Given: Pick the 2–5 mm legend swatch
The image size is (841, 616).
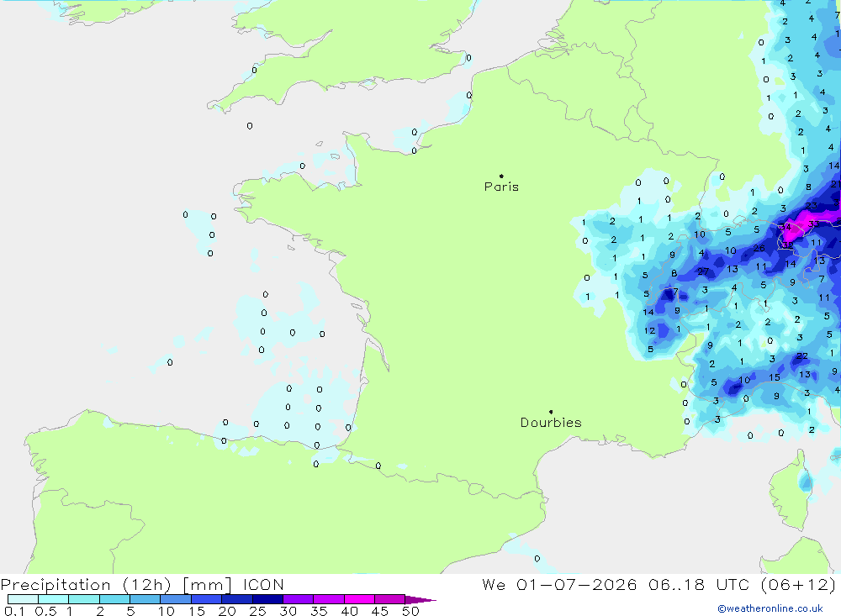Looking at the screenshot, I should [x=114, y=599].
